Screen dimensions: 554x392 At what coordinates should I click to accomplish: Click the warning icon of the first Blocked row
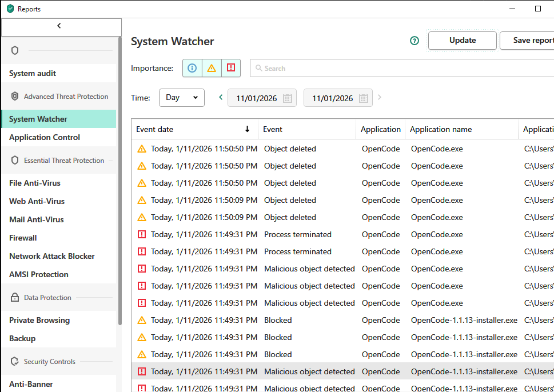click(142, 321)
